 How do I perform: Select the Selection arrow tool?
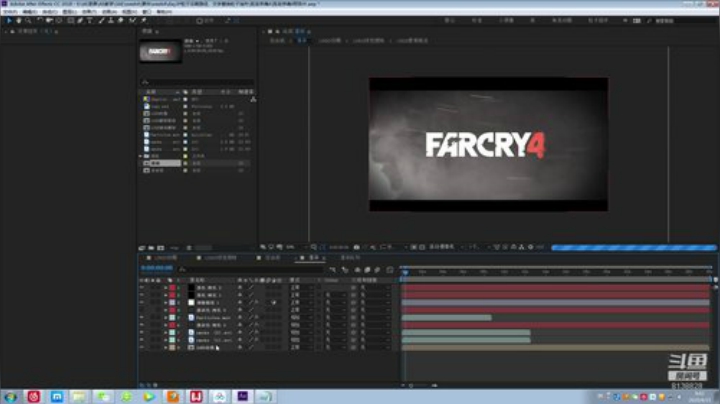coord(8,21)
